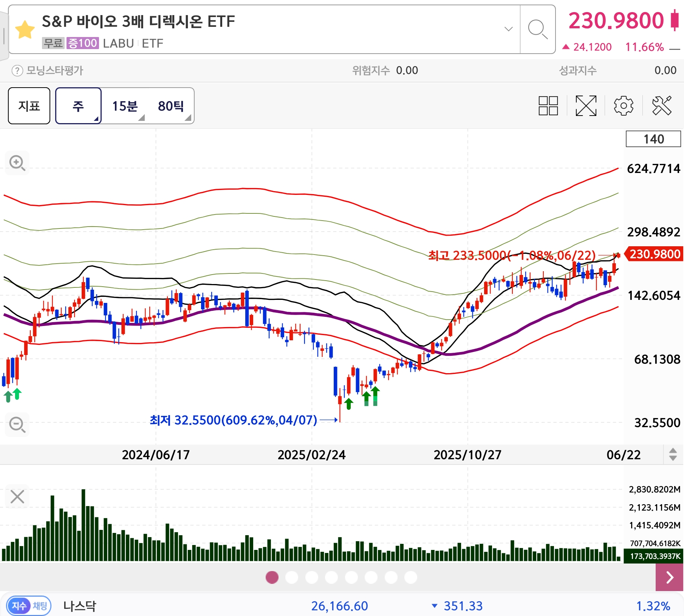Viewport: 684px width, 616px height.
Task: Open the chart settings gear
Action: coord(624,106)
